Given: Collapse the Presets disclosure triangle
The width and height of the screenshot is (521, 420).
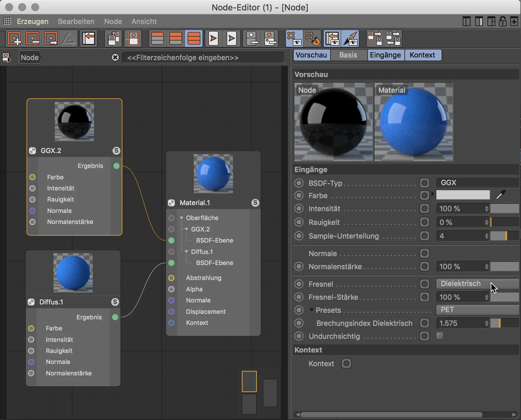Looking at the screenshot, I should click(x=312, y=310).
